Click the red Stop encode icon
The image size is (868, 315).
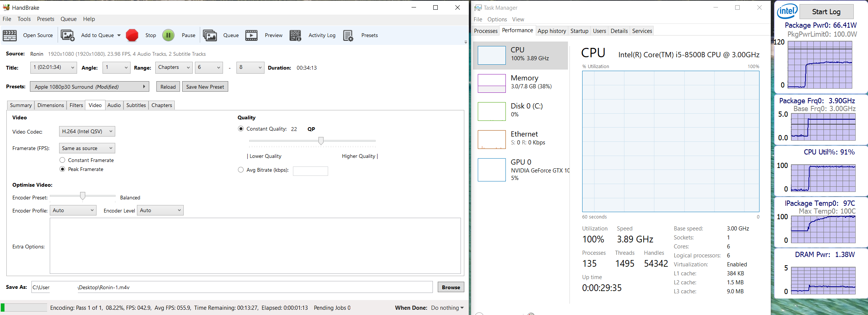(x=132, y=35)
